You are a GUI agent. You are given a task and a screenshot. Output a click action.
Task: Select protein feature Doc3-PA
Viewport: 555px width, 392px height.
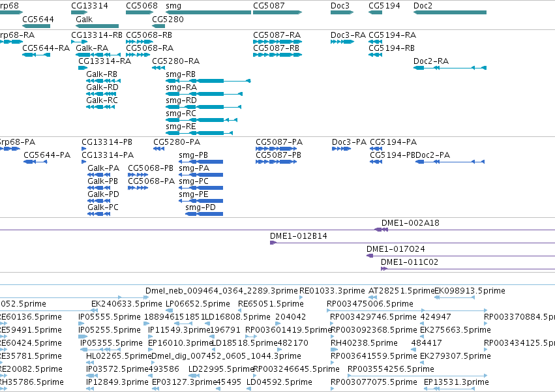(341, 149)
